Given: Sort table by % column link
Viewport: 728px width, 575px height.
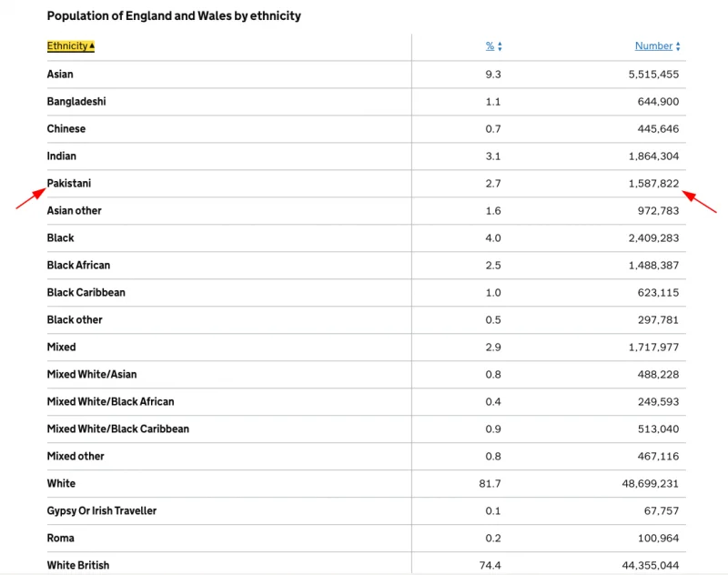Looking at the screenshot, I should pyautogui.click(x=490, y=46).
